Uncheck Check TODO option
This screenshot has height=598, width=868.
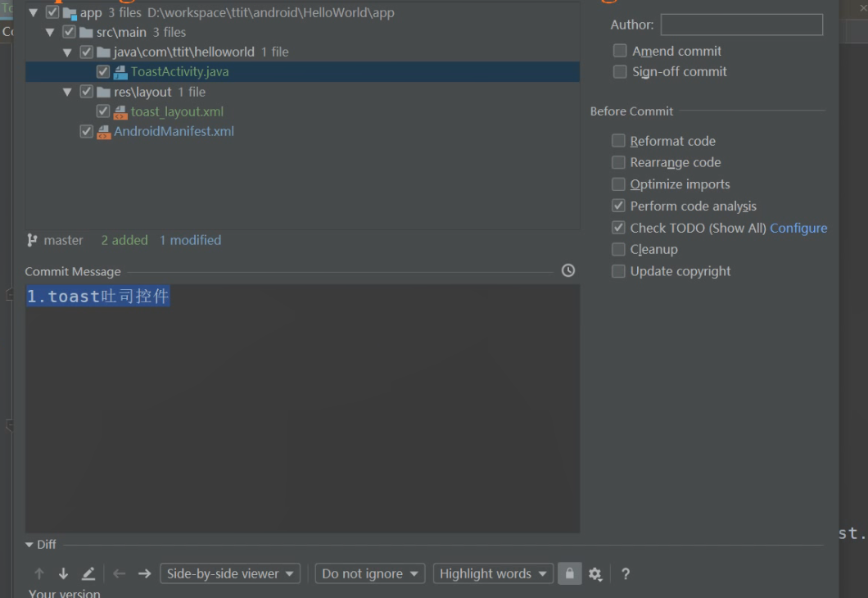tap(618, 228)
